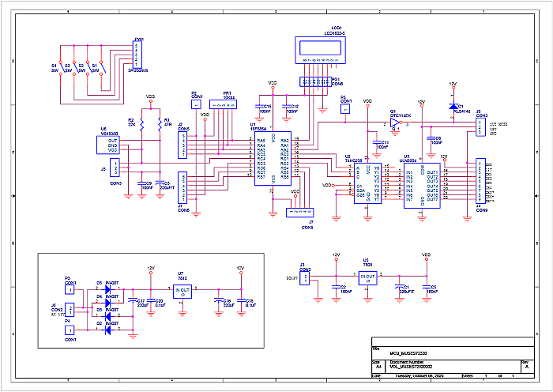Select the J8 CON3 connector
Screen dimensions: 553x392
pyautogui.click(x=480, y=128)
